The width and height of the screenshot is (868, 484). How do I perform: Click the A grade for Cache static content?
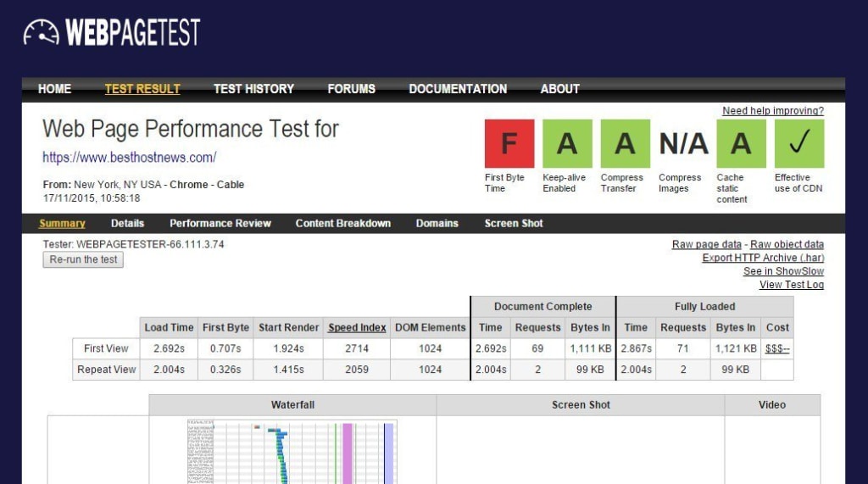point(741,143)
